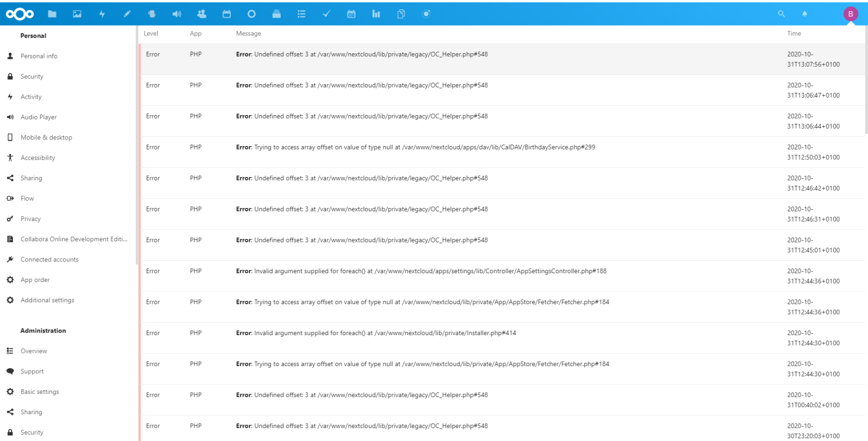This screenshot has height=441, width=868.
Task: Open the Deck stacked cards icon
Action: 276,14
